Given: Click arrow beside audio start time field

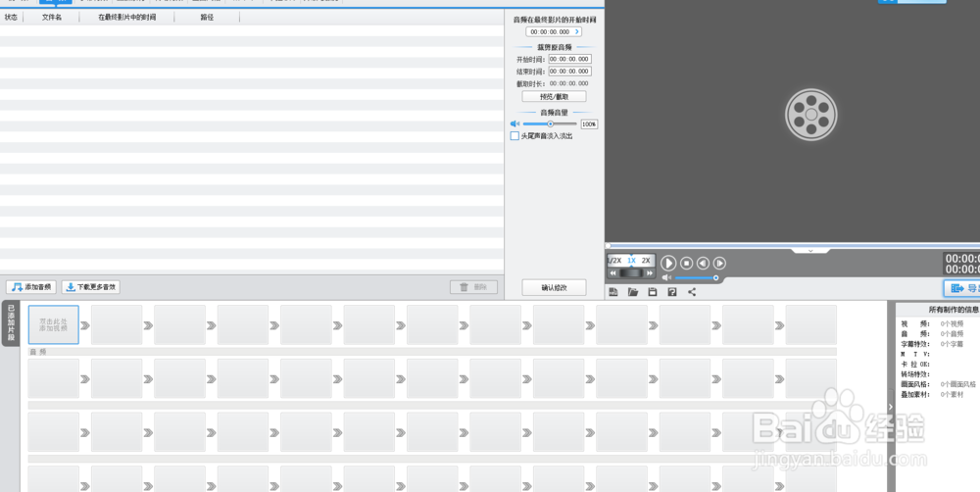Looking at the screenshot, I should pos(577,32).
